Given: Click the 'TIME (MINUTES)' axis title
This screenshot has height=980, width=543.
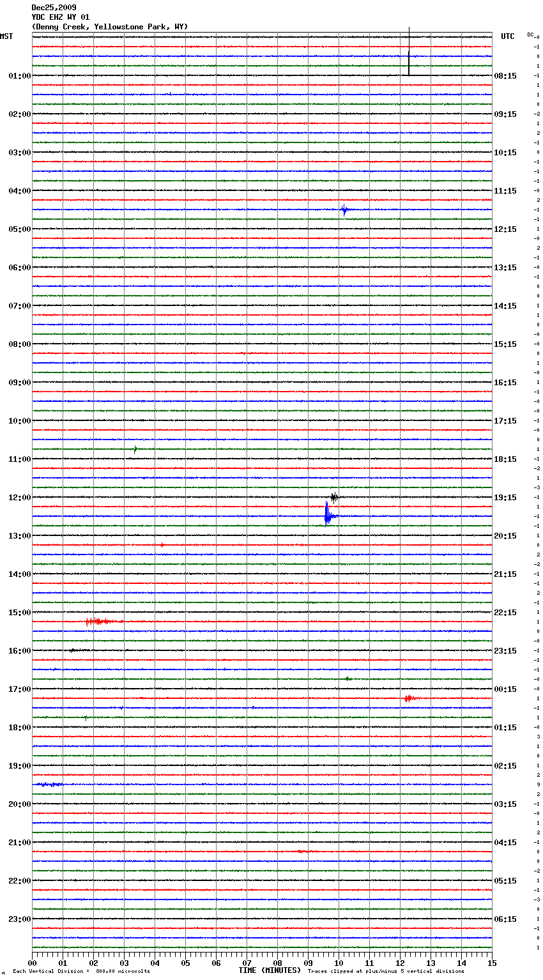Looking at the screenshot, I should [x=270, y=970].
